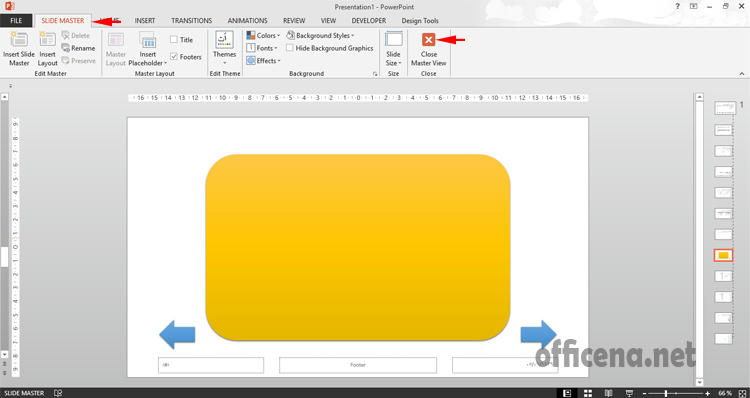The height and width of the screenshot is (398, 750).
Task: Enable Hide Background Graphics checkbox
Action: point(289,48)
